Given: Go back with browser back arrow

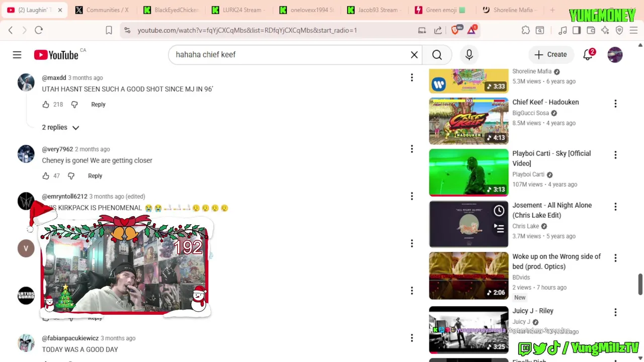Looking at the screenshot, I should pyautogui.click(x=11, y=30).
